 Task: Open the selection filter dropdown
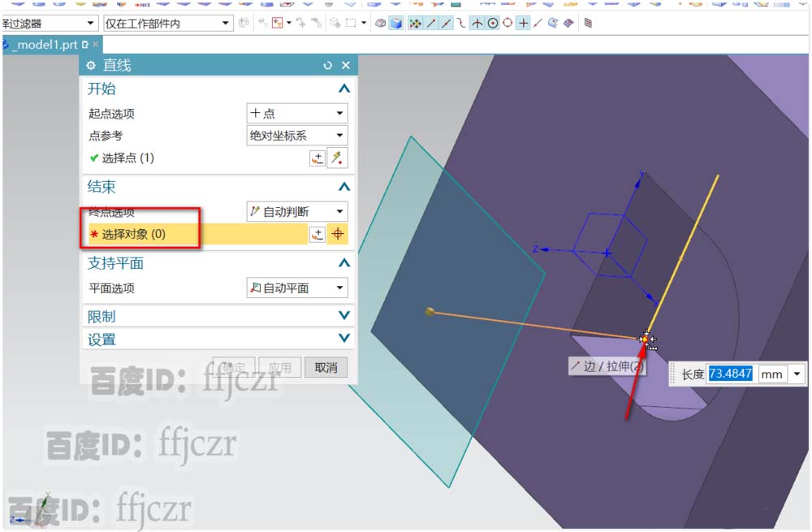50,24
